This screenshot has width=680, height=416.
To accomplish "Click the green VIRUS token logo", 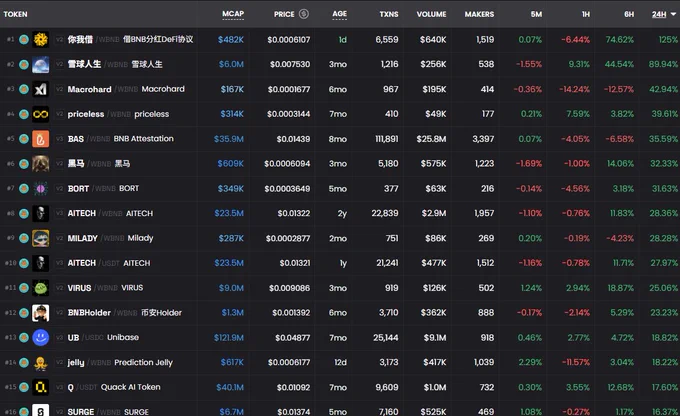I will (x=40, y=288).
